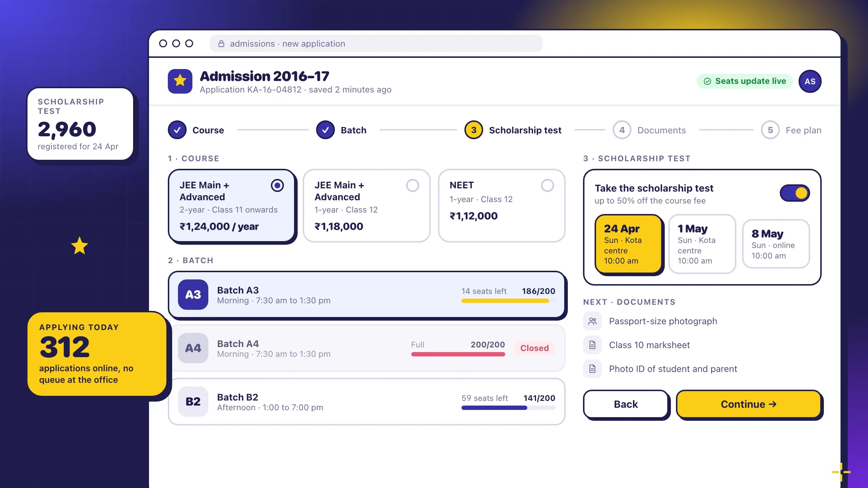Image resolution: width=868 pixels, height=488 pixels.
Task: Select the 2-year JEE Main + Advanced radio
Action: [277, 185]
